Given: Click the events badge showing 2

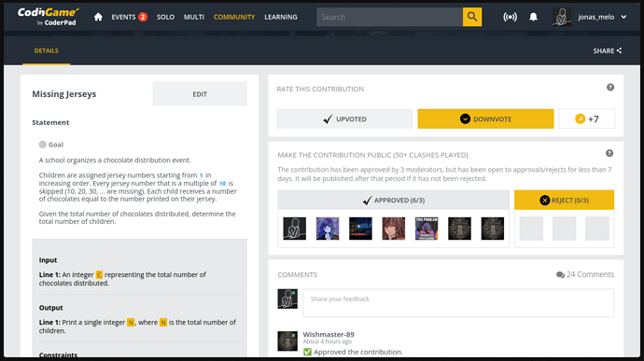Looking at the screenshot, I should click(x=143, y=17).
